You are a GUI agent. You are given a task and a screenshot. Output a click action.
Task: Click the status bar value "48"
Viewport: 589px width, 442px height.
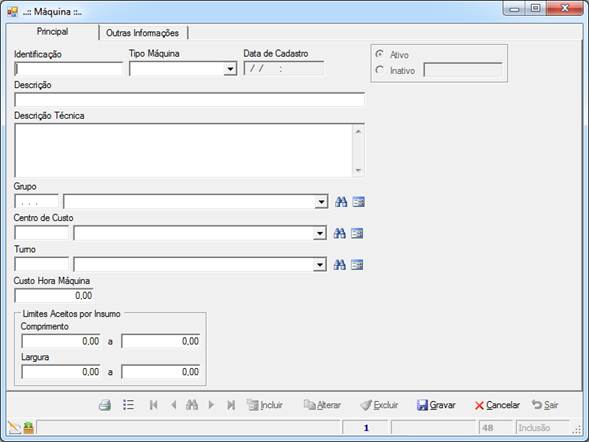tap(496, 428)
